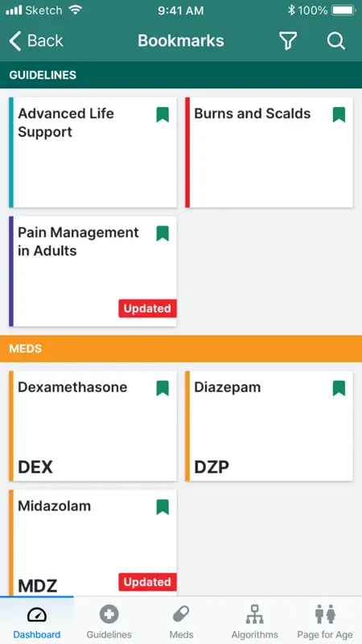Screen dimensions: 362x644
Task: Click the back chevron arrow
Action: coord(14,41)
